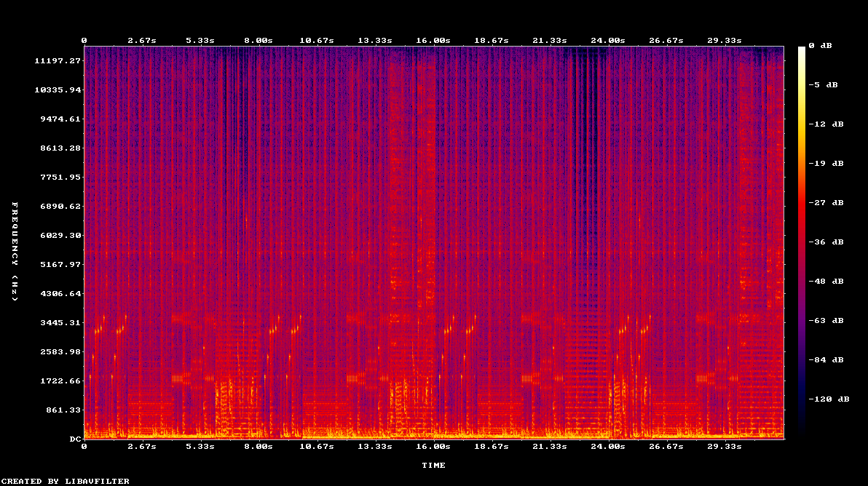Click 24.00s on the bottom time axis

pos(608,447)
